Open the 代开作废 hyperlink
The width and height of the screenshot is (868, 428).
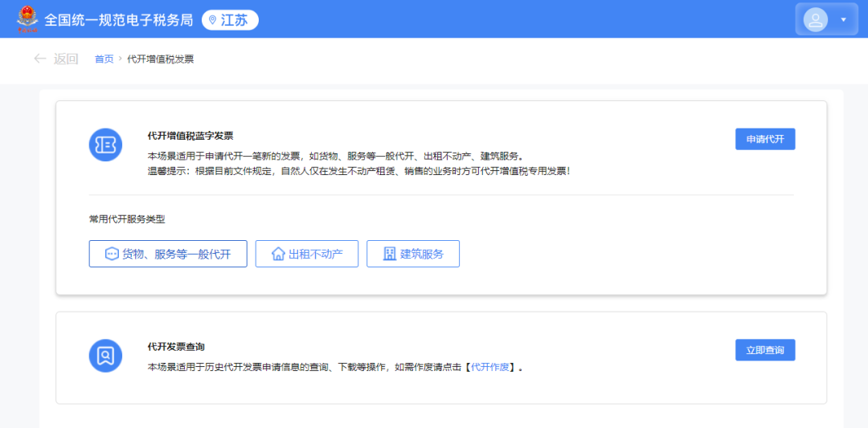pos(490,367)
